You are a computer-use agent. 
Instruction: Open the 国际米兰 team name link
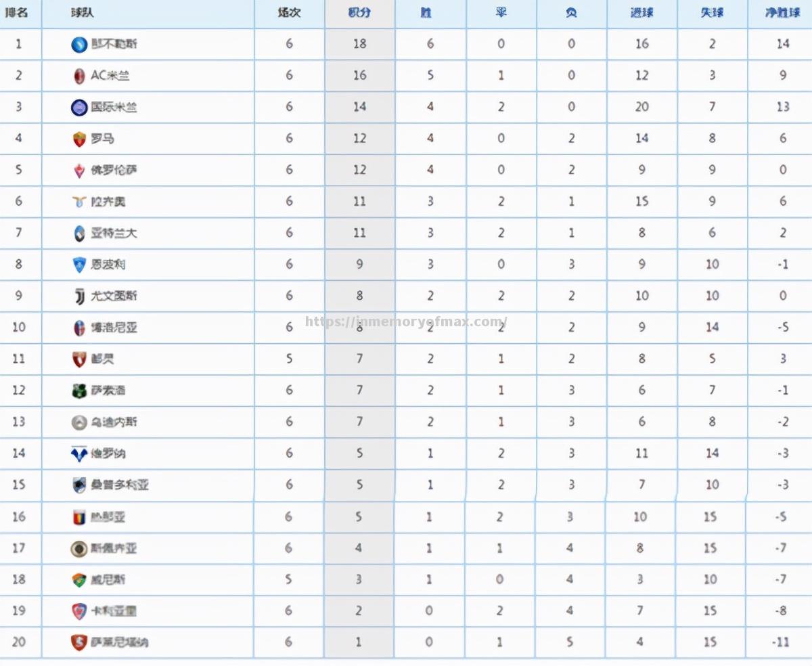(x=114, y=107)
